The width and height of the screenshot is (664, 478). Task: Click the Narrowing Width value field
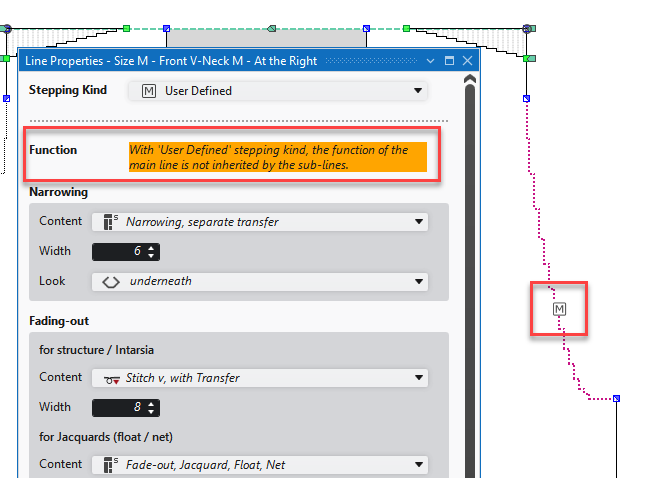click(x=118, y=252)
